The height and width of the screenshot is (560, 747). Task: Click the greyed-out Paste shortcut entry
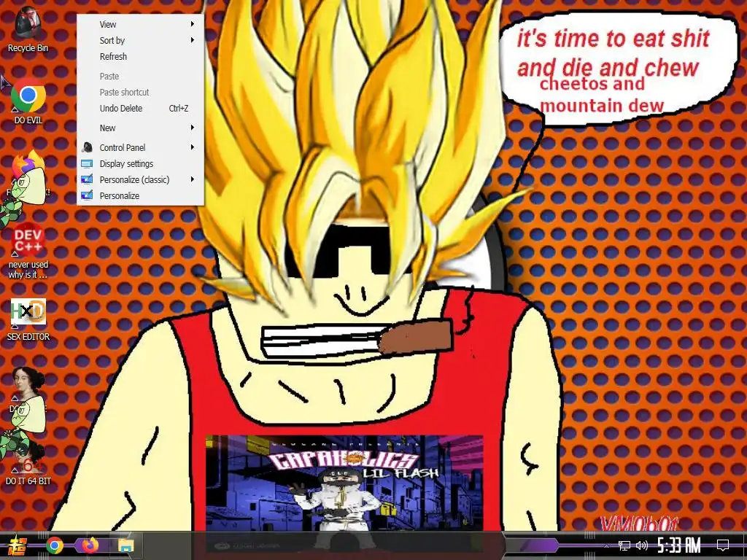point(141,93)
